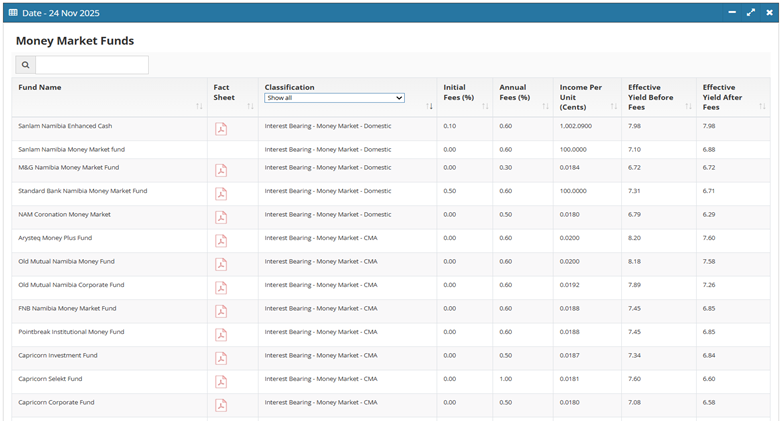Click the Effective Yield Before Fees header
The image size is (781, 421).
[x=651, y=97]
